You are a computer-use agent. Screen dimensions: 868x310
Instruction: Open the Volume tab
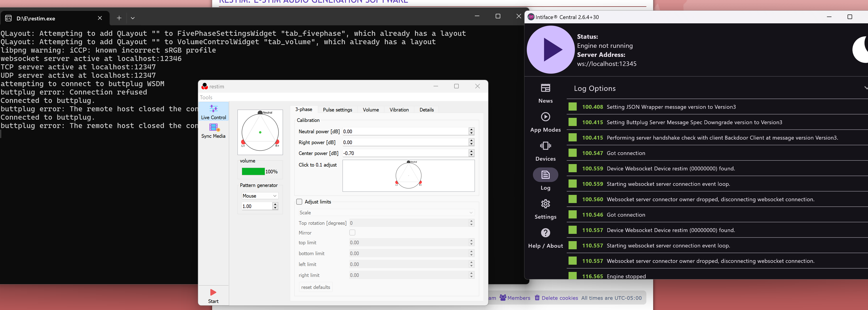(371, 110)
